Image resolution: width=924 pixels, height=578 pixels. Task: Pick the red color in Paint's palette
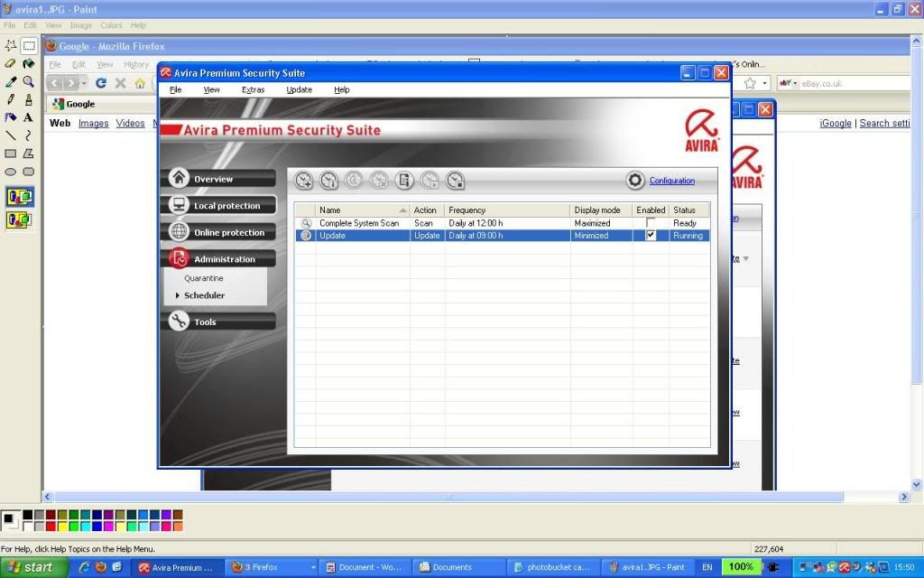51,527
